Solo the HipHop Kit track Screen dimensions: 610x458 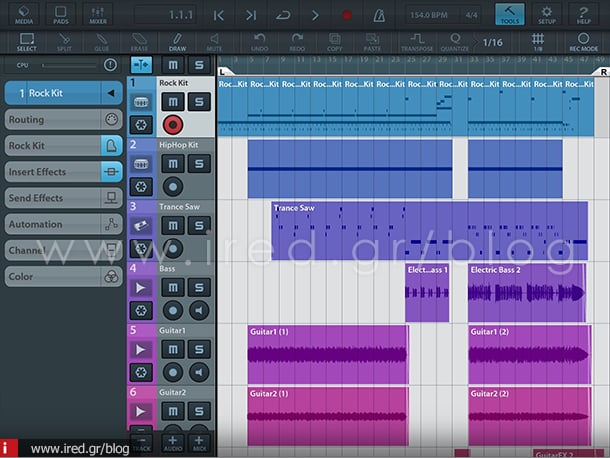(199, 165)
